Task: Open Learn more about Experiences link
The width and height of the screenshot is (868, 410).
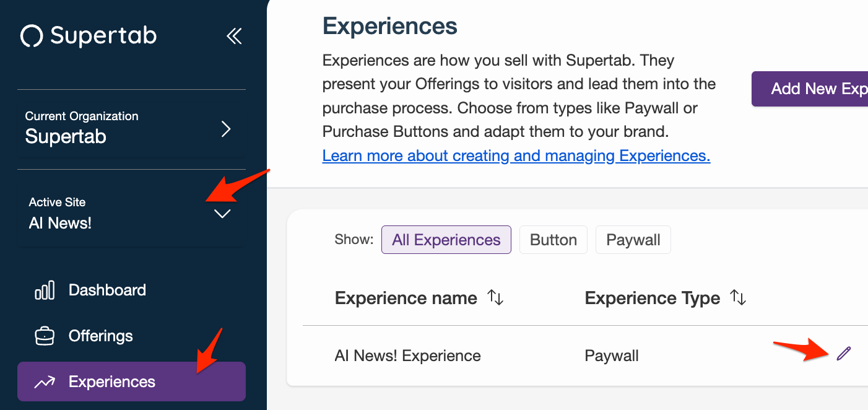Action: click(x=516, y=155)
